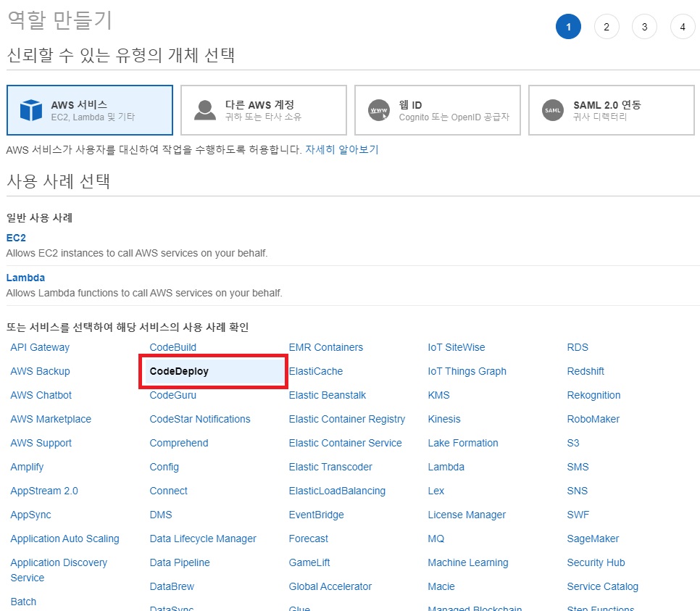Choose API Gateway service
Image resolution: width=700 pixels, height=611 pixels.
(x=40, y=347)
